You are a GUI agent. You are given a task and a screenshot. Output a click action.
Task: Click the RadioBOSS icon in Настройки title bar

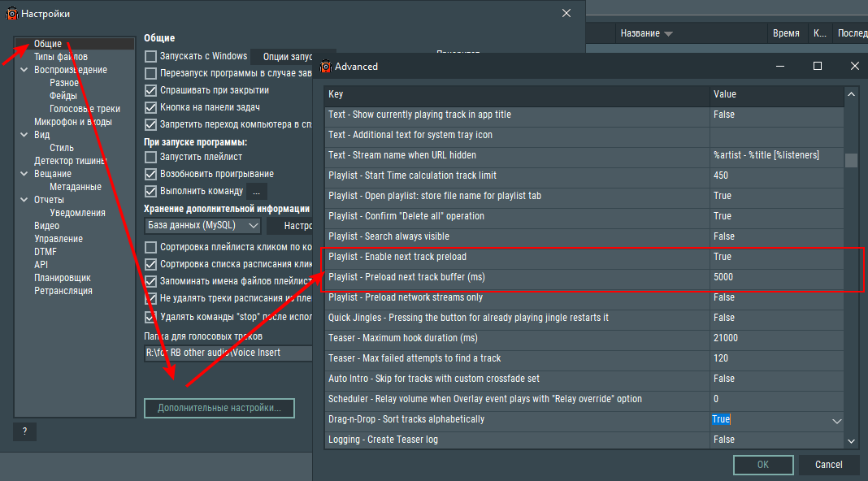(x=12, y=14)
